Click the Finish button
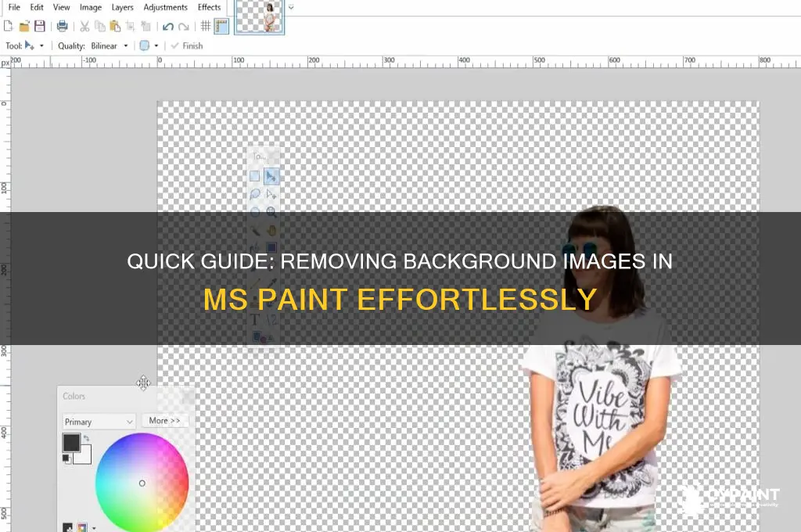Screen dimensions: 801x532 (187, 45)
